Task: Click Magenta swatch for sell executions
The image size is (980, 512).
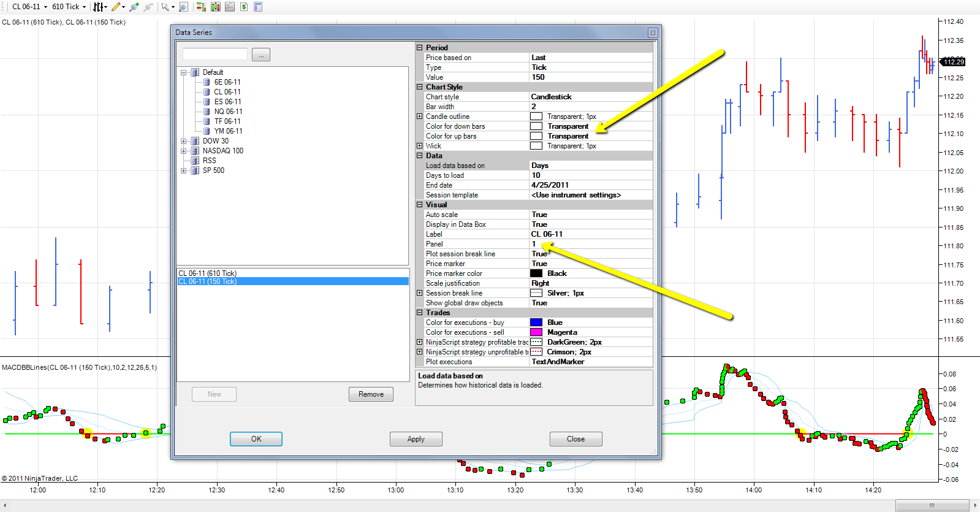Action: pyautogui.click(x=536, y=332)
